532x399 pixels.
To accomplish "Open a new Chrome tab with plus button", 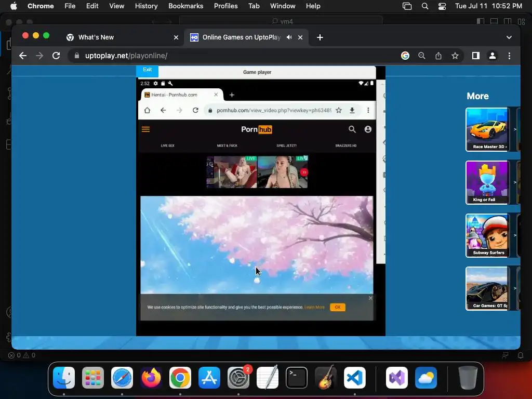I will (320, 37).
